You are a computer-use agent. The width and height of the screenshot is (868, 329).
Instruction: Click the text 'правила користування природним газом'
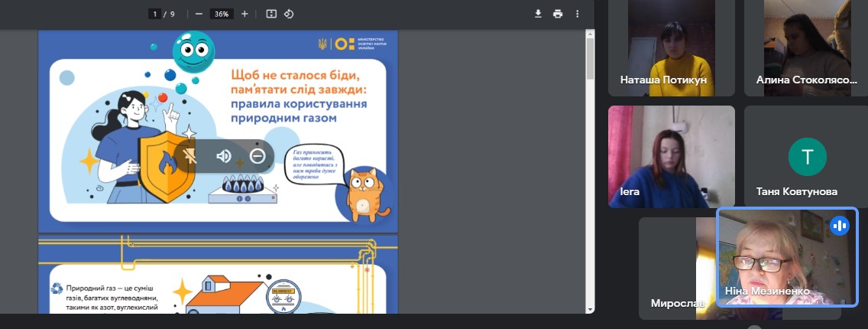click(299, 111)
